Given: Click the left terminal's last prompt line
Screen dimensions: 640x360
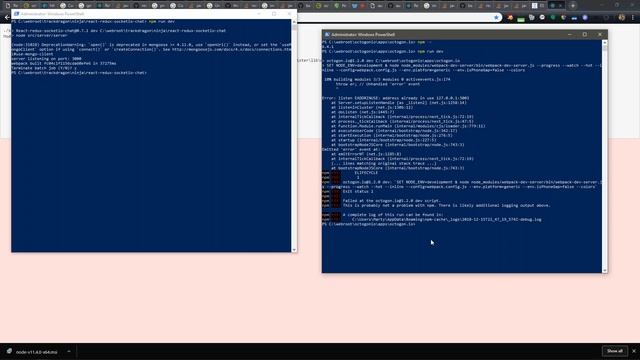Looking at the screenshot, I should [79, 73].
